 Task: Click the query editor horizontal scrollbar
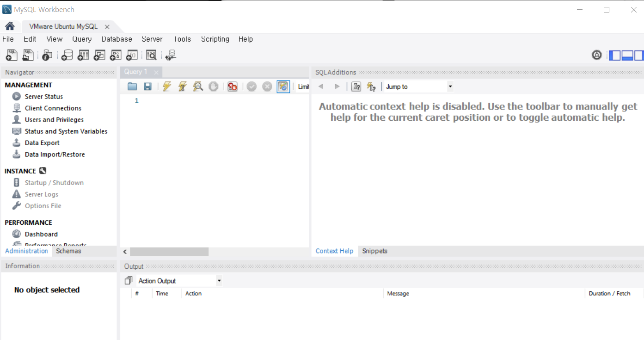click(169, 252)
